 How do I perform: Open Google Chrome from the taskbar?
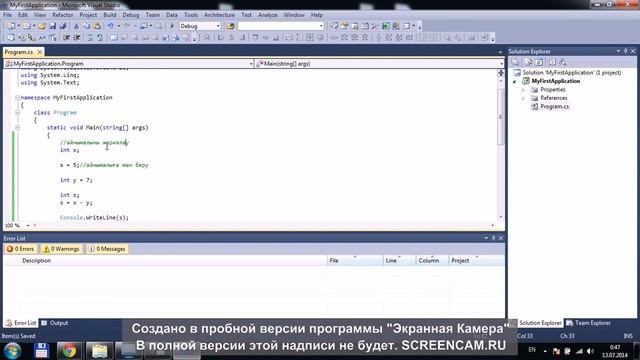69,351
